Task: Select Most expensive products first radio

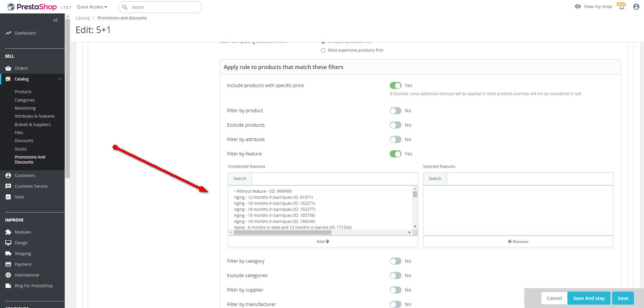Action: click(x=323, y=51)
